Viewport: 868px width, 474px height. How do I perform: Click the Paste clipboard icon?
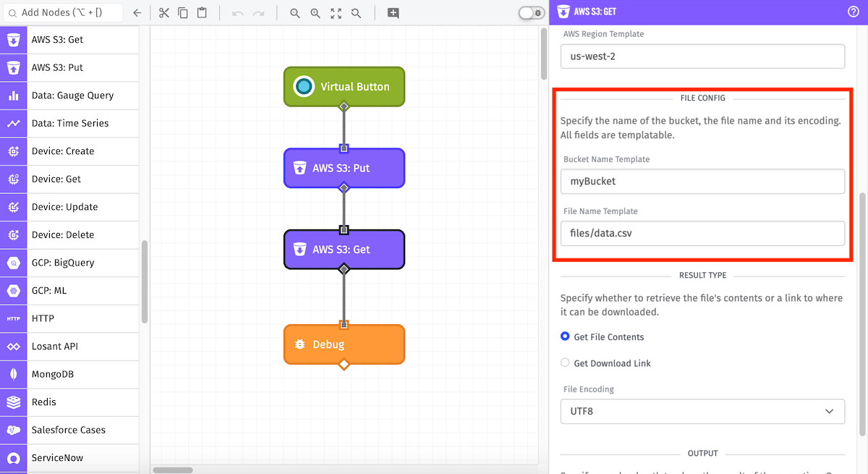tap(202, 13)
